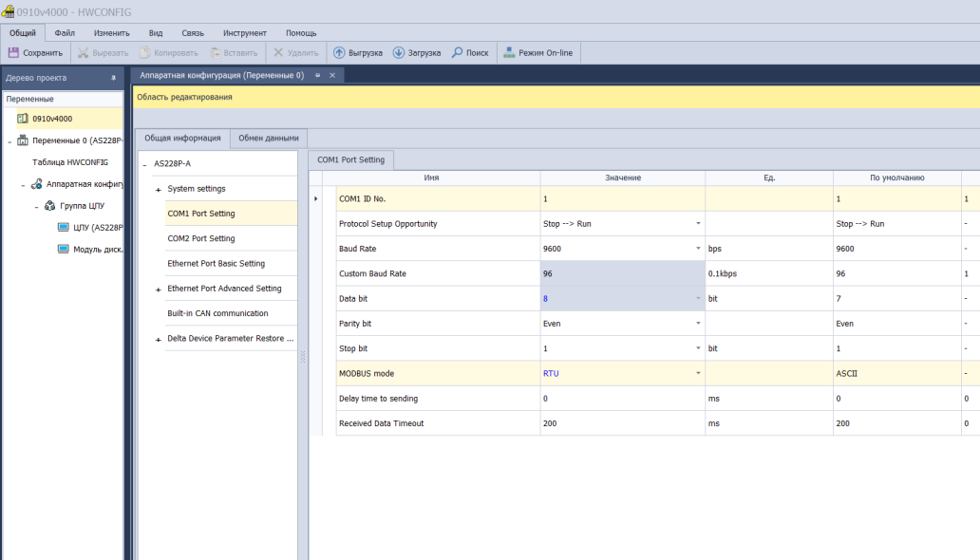Close the Аппаратная конфигурация document tab
The width and height of the screenshot is (980, 560).
pyautogui.click(x=332, y=75)
